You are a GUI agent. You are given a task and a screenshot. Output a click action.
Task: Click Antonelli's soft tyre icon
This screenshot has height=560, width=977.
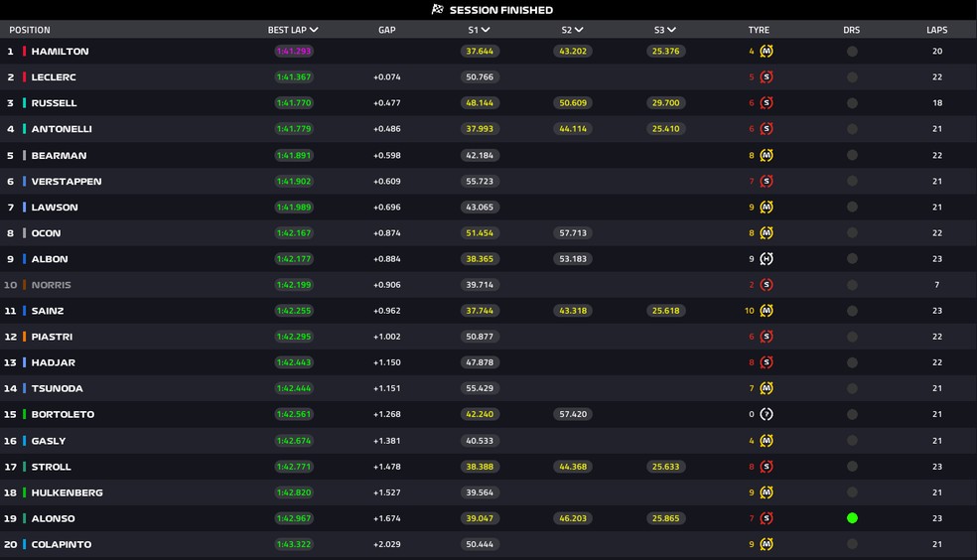point(767,129)
